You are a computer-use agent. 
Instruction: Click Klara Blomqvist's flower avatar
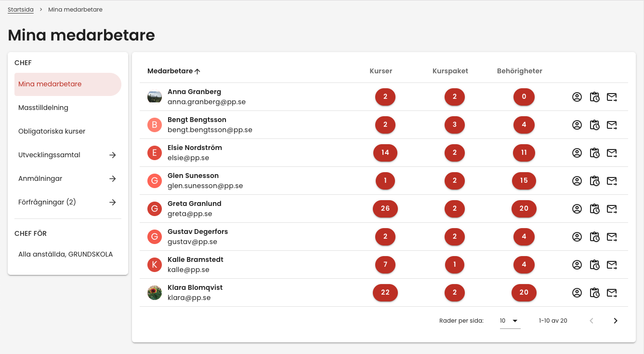pos(155,293)
